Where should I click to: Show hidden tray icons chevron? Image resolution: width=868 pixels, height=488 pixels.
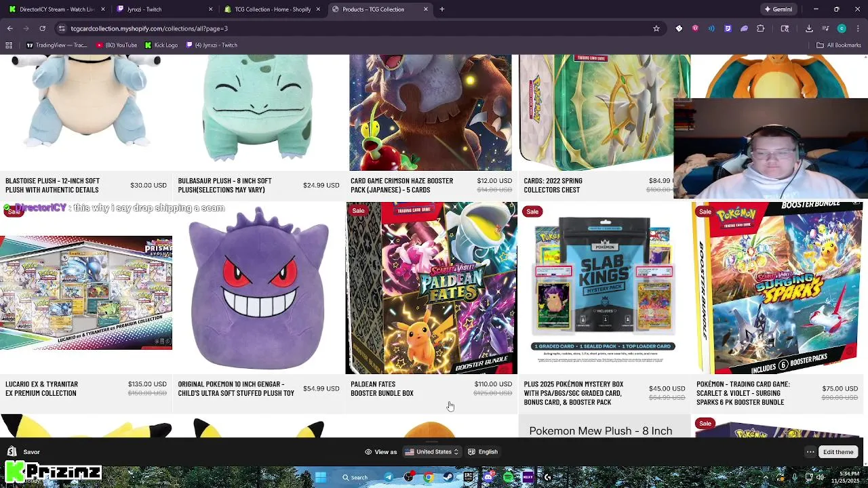[x=766, y=477]
